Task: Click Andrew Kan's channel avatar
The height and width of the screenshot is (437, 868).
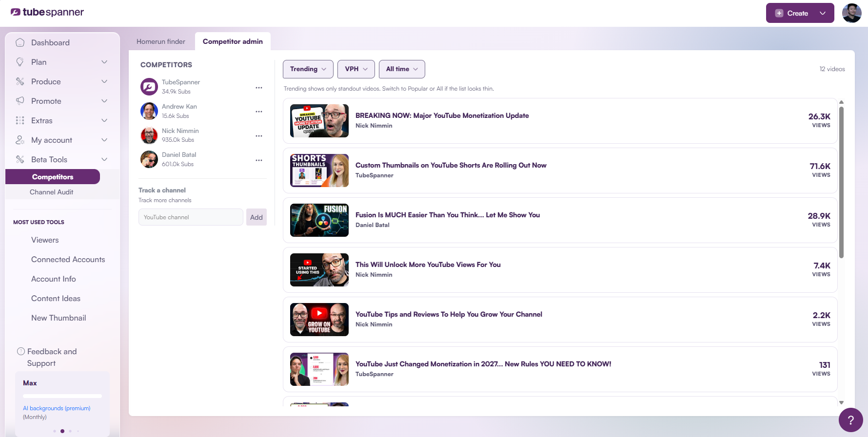Action: pyautogui.click(x=149, y=111)
